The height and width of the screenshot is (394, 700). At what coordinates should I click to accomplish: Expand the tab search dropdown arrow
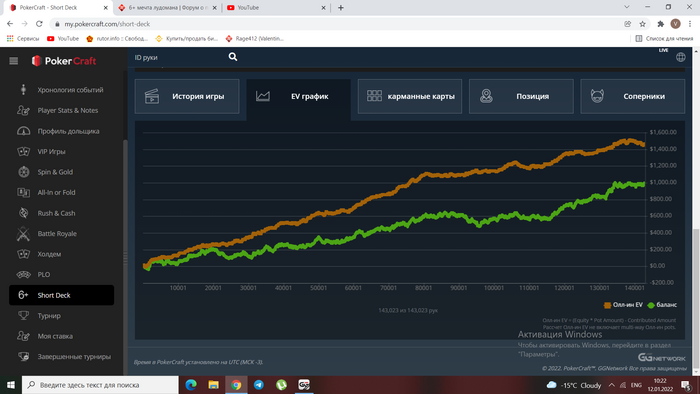click(626, 7)
